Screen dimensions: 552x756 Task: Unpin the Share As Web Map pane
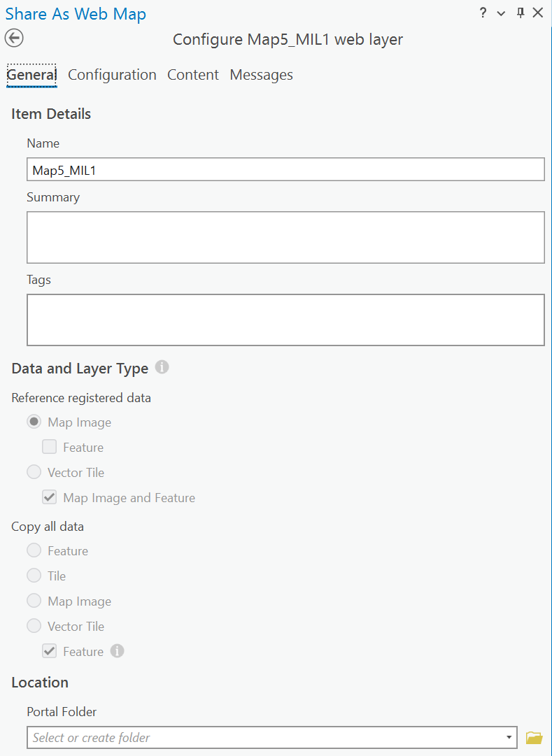(518, 13)
